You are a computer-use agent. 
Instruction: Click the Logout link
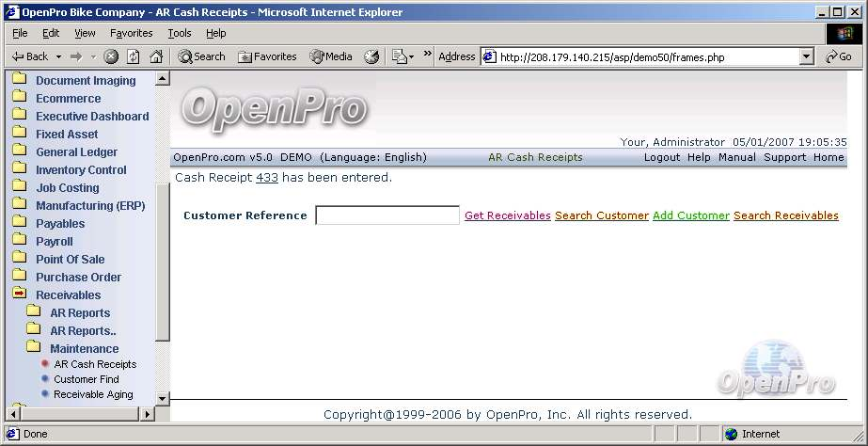(x=661, y=157)
